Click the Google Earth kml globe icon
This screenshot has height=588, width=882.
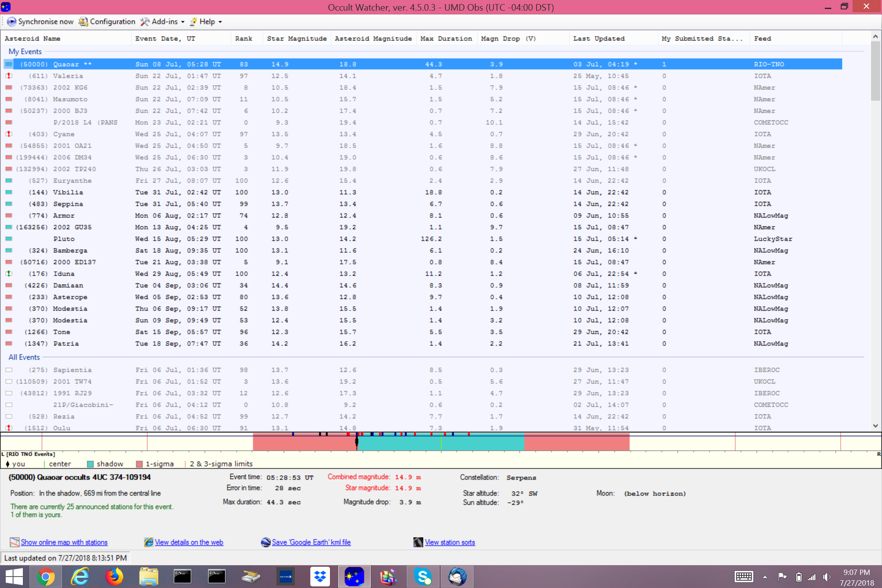pyautogui.click(x=265, y=542)
